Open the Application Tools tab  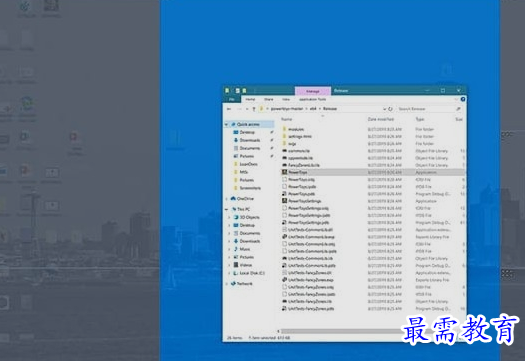pyautogui.click(x=313, y=99)
